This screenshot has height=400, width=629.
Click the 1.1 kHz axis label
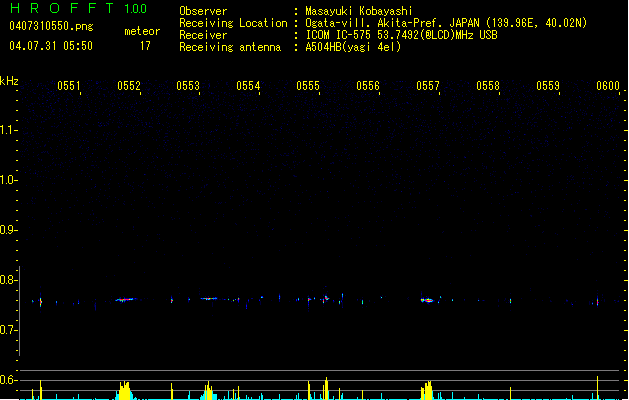click(8, 130)
